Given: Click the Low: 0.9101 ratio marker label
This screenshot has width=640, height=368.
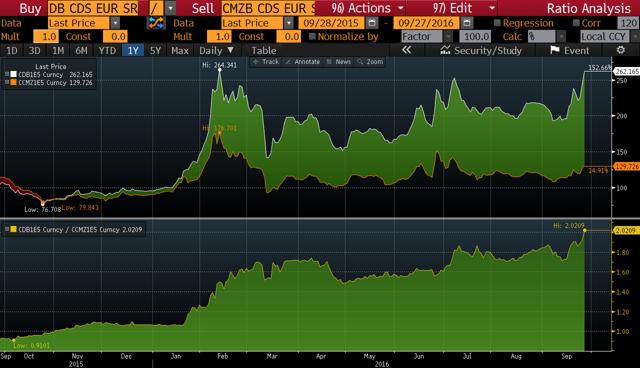Looking at the screenshot, I should [x=31, y=346].
